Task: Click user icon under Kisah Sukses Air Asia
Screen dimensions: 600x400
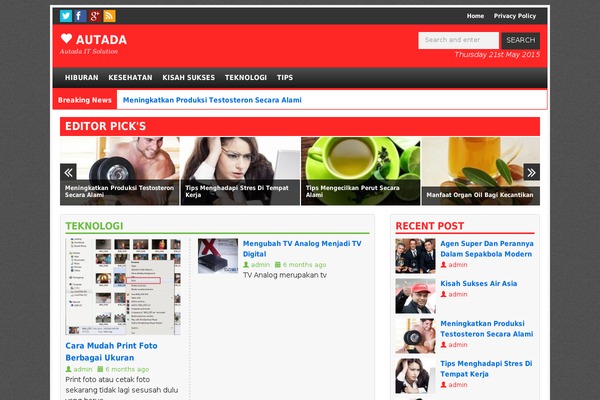Action: (x=443, y=294)
